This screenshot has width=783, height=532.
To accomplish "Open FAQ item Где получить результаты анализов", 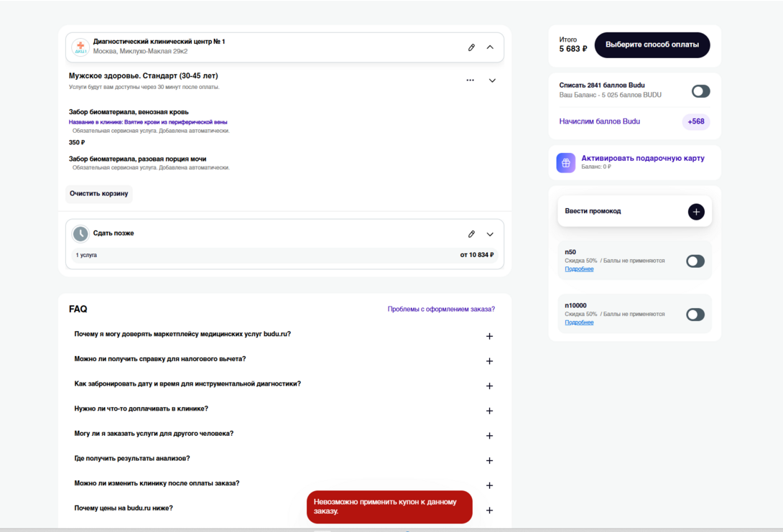I will click(x=489, y=461).
